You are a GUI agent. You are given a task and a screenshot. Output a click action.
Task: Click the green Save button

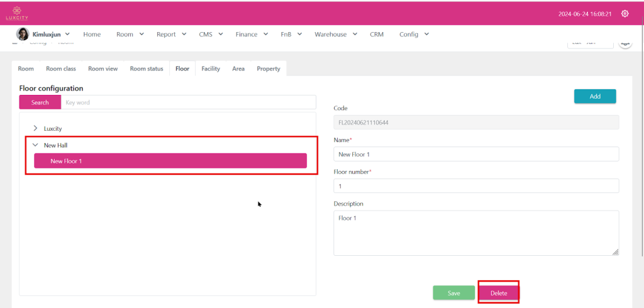click(453, 293)
